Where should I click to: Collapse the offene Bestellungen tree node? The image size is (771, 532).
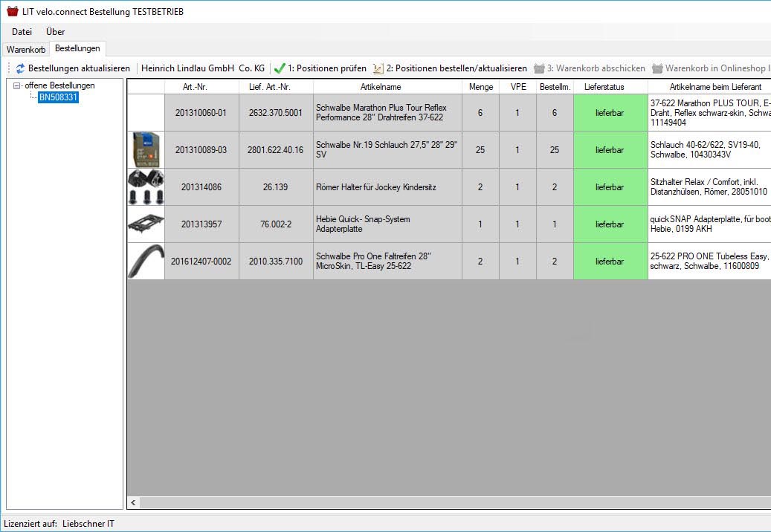17,86
